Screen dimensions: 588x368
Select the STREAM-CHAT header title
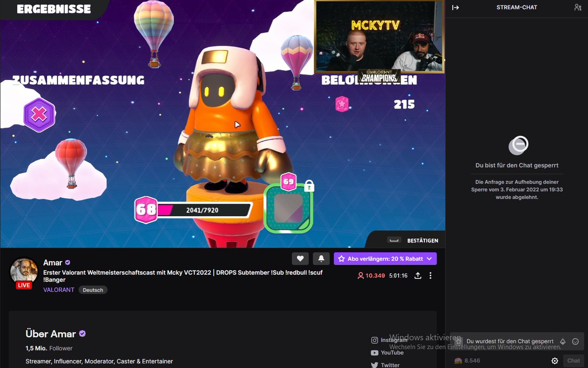coord(516,7)
